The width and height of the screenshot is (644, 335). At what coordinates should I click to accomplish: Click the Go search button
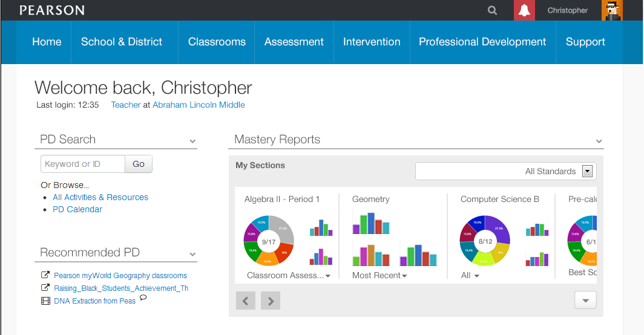(x=139, y=164)
